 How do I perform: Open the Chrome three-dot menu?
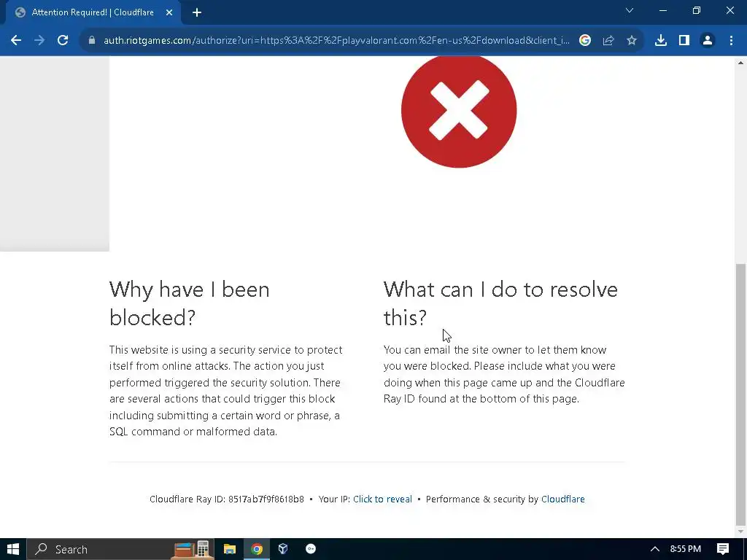[x=731, y=41]
